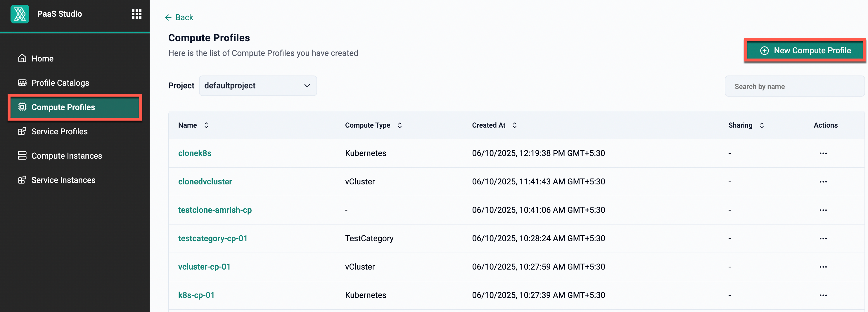Viewport: 868px width, 312px height.
Task: Open actions menu for k8s-cp-01 row
Action: pos(823,295)
